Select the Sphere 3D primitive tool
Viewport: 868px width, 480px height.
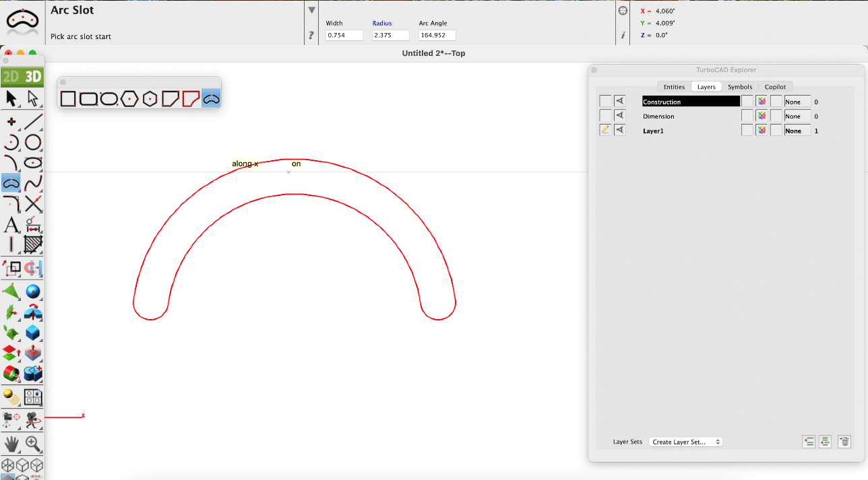pyautogui.click(x=34, y=292)
